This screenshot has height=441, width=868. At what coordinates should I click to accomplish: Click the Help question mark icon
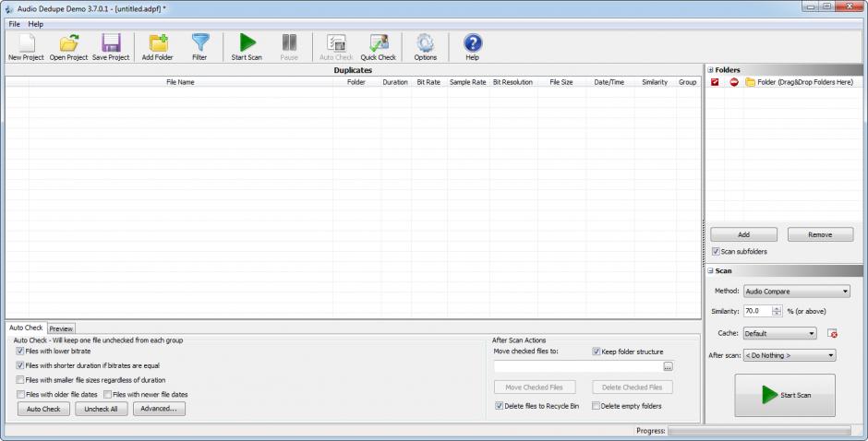(472, 43)
